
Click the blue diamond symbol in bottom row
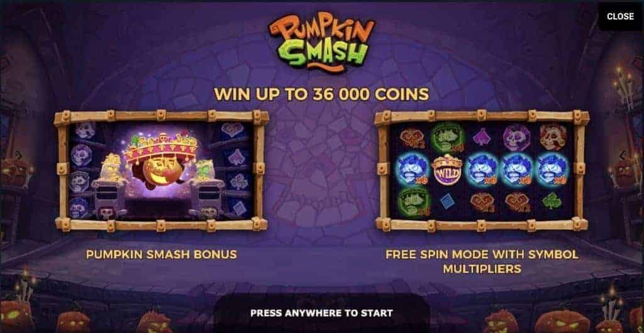point(447,201)
